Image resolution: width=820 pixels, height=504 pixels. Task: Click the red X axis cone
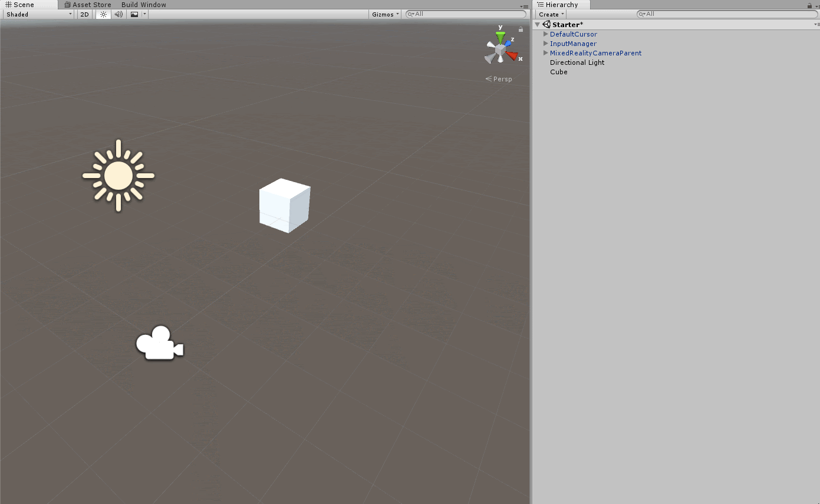click(x=512, y=56)
